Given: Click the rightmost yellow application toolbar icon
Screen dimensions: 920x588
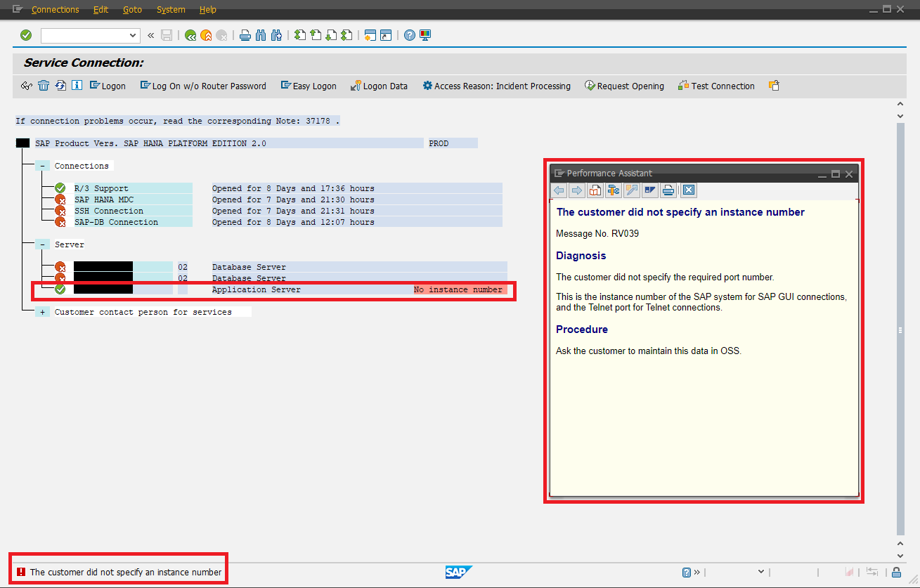Looking at the screenshot, I should (x=774, y=86).
